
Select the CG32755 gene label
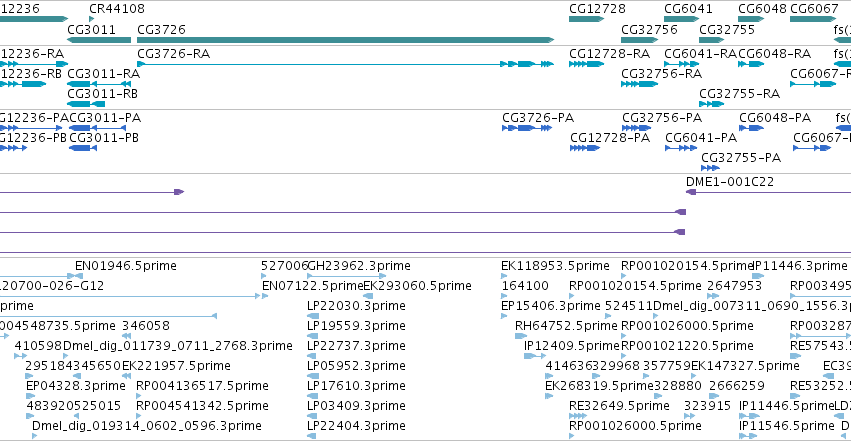click(727, 29)
